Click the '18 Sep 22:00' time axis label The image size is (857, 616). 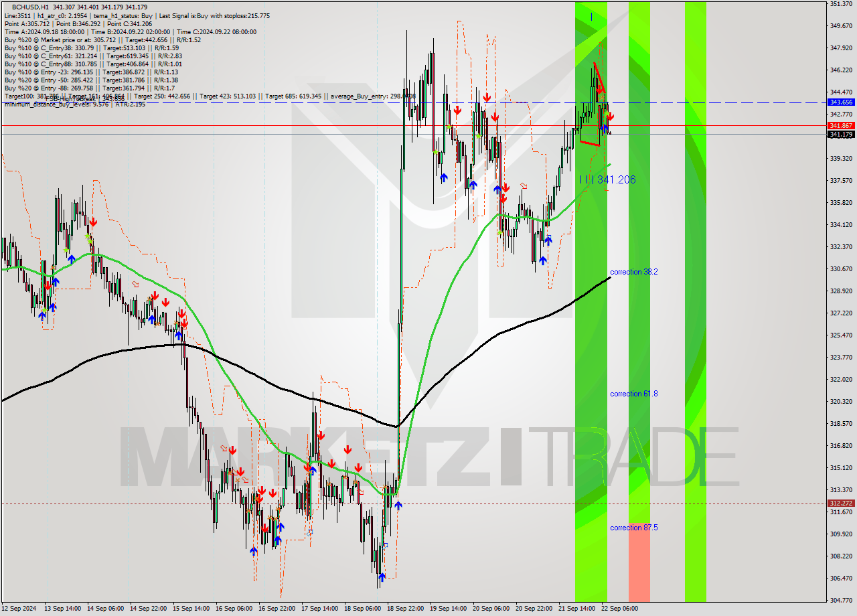coord(407,609)
